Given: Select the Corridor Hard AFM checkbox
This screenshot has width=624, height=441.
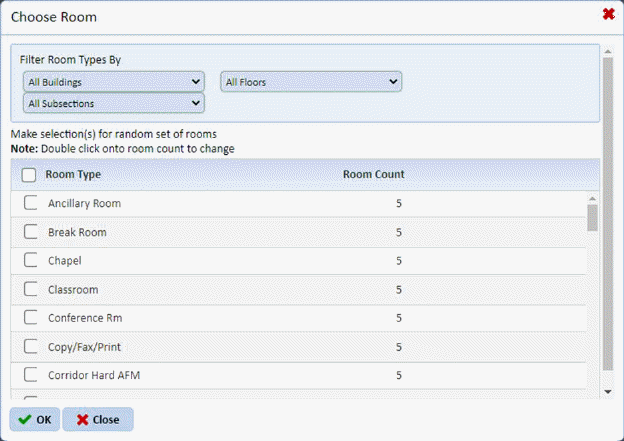Looking at the screenshot, I should (x=31, y=376).
